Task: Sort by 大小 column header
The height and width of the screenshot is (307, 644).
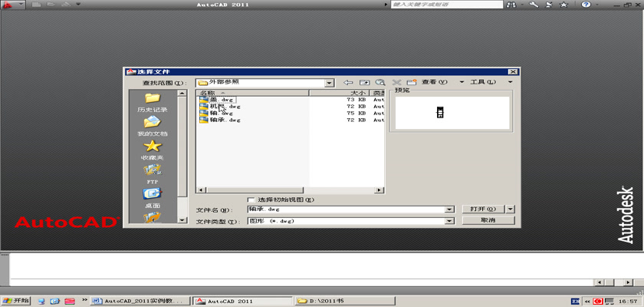Action: coord(339,93)
